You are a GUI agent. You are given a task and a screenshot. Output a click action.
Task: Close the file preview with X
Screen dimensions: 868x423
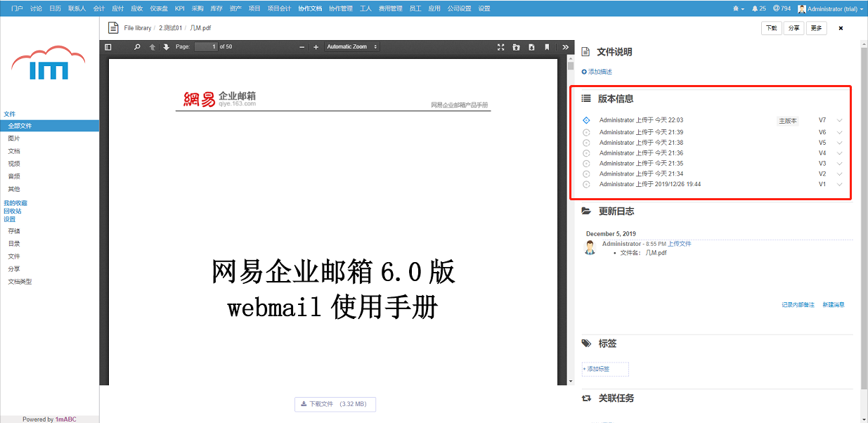point(841,28)
